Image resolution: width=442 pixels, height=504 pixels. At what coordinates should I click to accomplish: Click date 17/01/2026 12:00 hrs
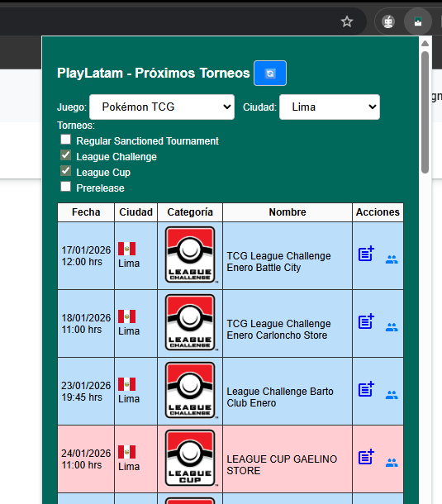tap(86, 256)
